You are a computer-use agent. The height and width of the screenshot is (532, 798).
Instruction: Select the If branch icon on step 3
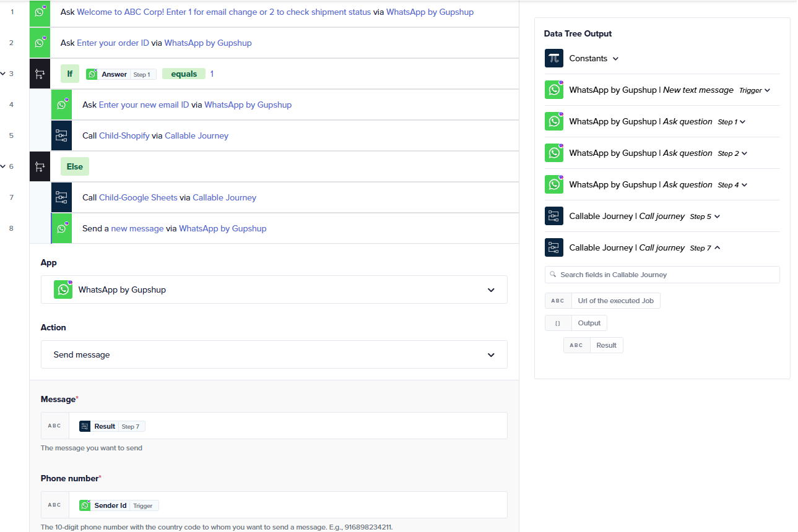[x=40, y=74]
